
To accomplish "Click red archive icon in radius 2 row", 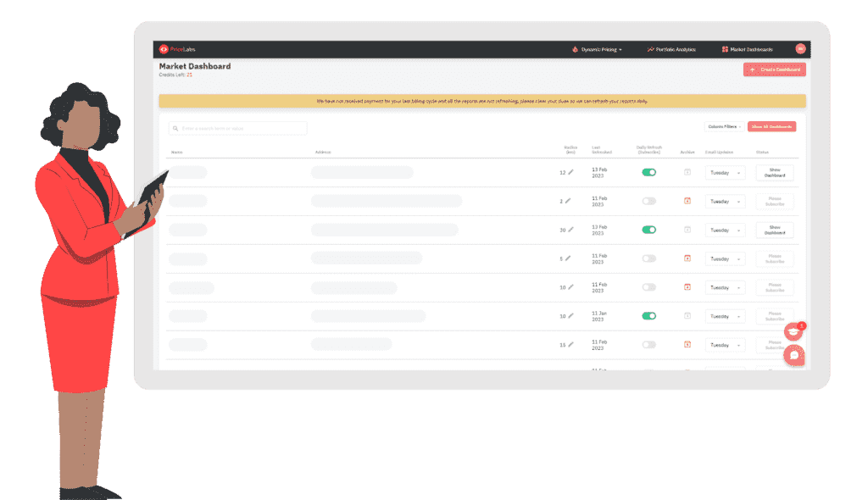I will (687, 201).
